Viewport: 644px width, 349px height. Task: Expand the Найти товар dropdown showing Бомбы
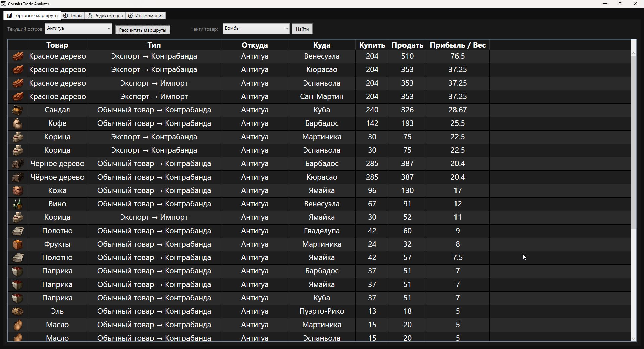click(x=256, y=29)
